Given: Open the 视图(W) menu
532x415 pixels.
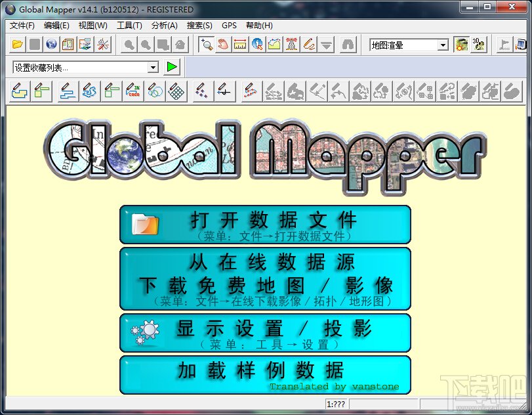Looking at the screenshot, I should pyautogui.click(x=93, y=26).
